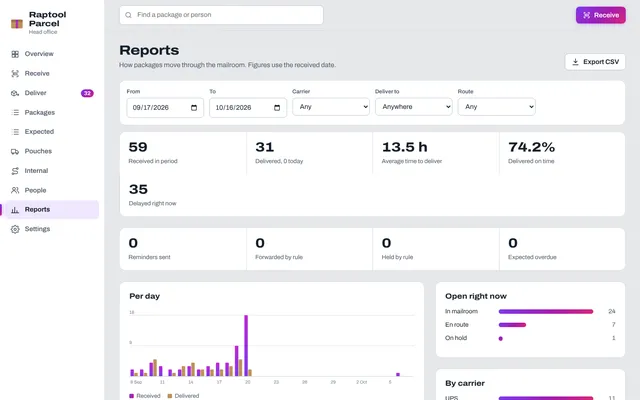Click the From date field 09/17/2026
This screenshot has width=640, height=400.
[165, 108]
